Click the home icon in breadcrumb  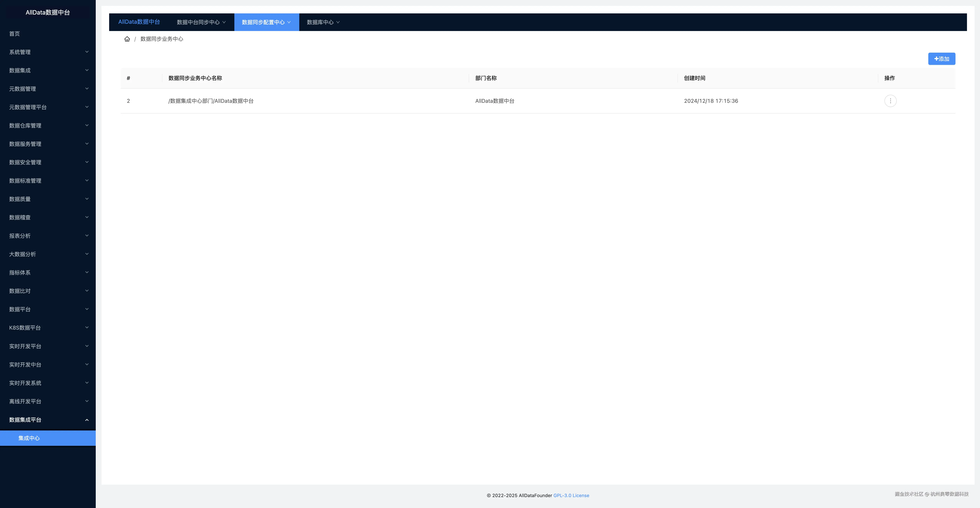pos(127,39)
